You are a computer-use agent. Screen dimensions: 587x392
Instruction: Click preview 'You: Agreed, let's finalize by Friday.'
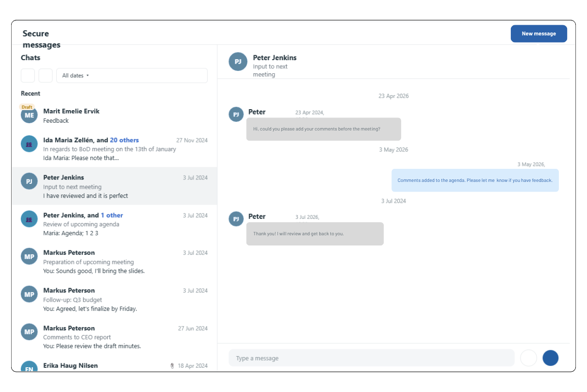pyautogui.click(x=90, y=309)
